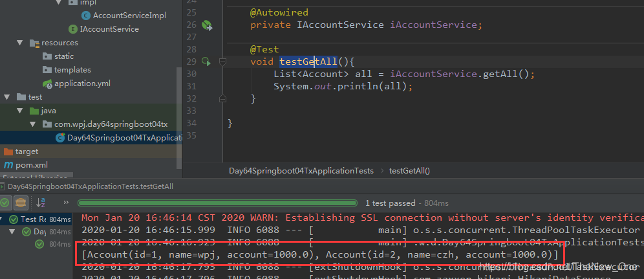Click the Maven icon beside pom.xml

point(8,165)
